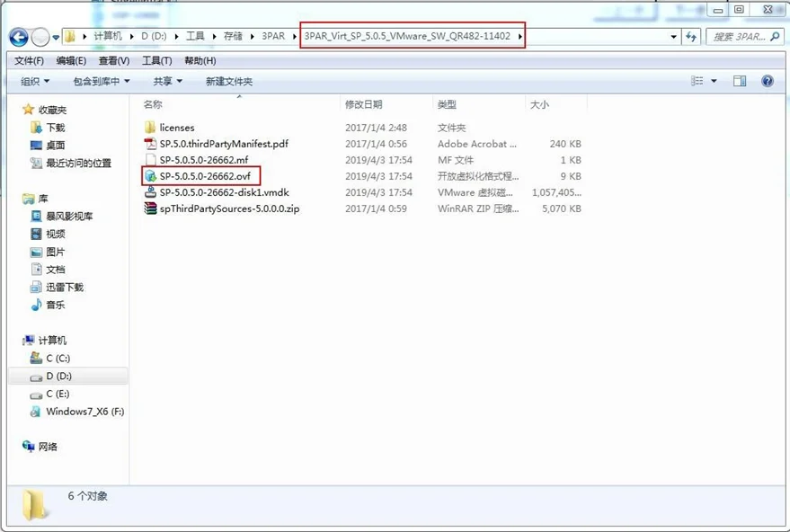Open the 帮助(H) menu
Viewport: 790px width, 532px height.
200,61
